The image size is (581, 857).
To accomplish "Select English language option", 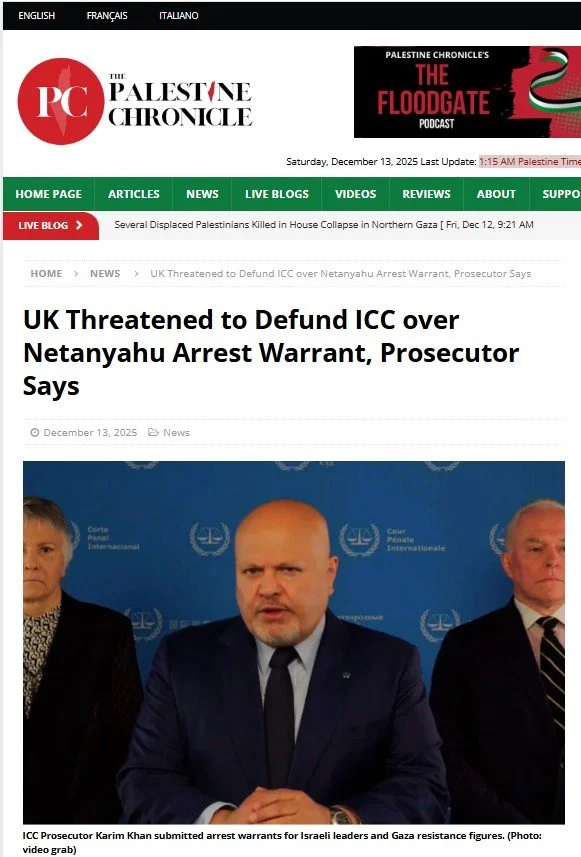I will pyautogui.click(x=37, y=15).
